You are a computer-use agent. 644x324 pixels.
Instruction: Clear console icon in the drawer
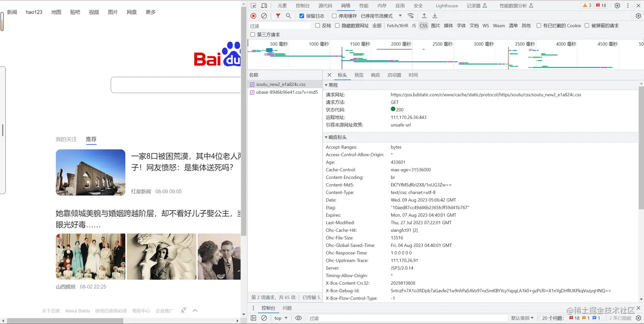coord(264,318)
